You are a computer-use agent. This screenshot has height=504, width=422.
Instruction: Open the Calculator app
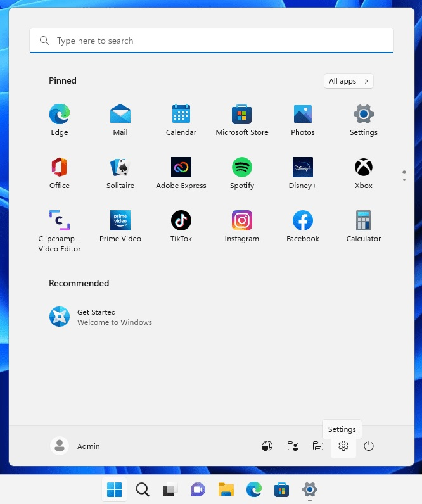coord(364,226)
